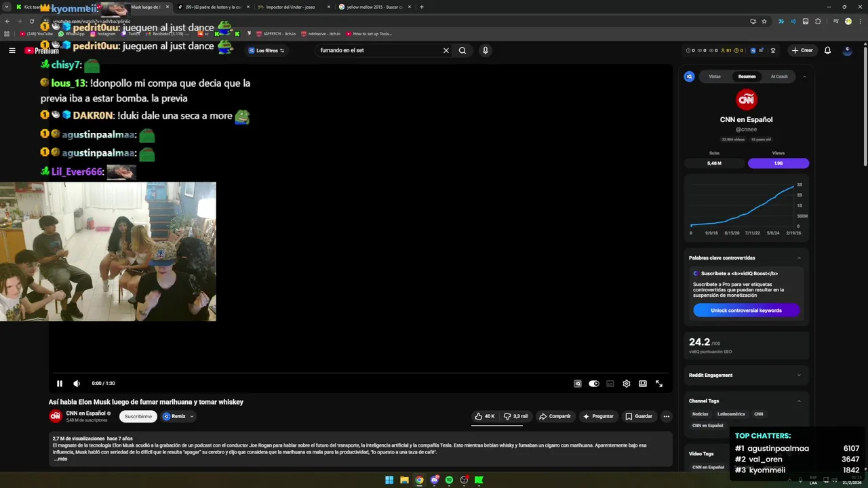Image resolution: width=868 pixels, height=488 pixels.
Task: Open Spotify from the taskbar
Action: pos(449,480)
